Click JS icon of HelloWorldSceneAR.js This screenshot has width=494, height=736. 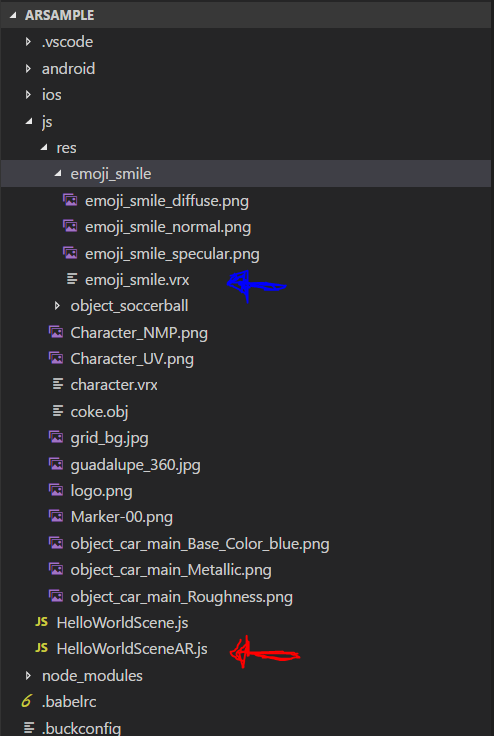click(x=41, y=649)
